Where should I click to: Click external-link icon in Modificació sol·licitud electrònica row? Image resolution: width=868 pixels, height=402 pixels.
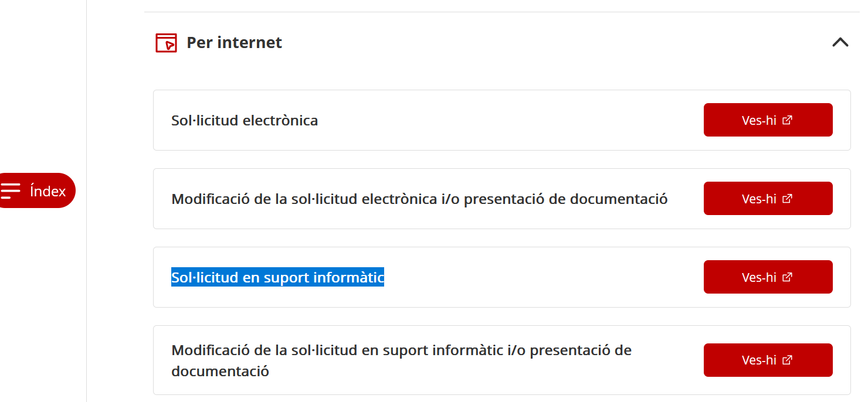click(788, 199)
